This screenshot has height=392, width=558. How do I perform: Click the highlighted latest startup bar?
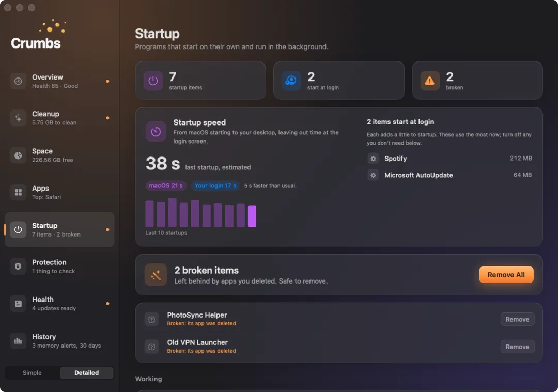click(252, 216)
